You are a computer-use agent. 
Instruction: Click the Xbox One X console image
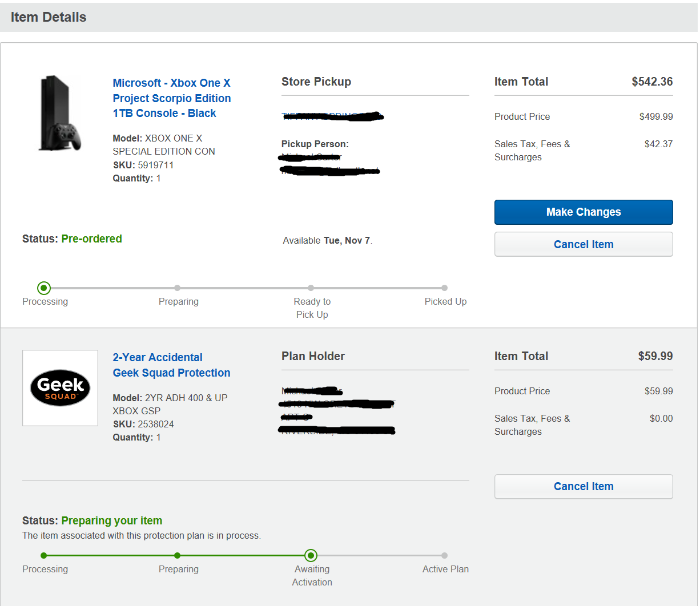tap(59, 114)
